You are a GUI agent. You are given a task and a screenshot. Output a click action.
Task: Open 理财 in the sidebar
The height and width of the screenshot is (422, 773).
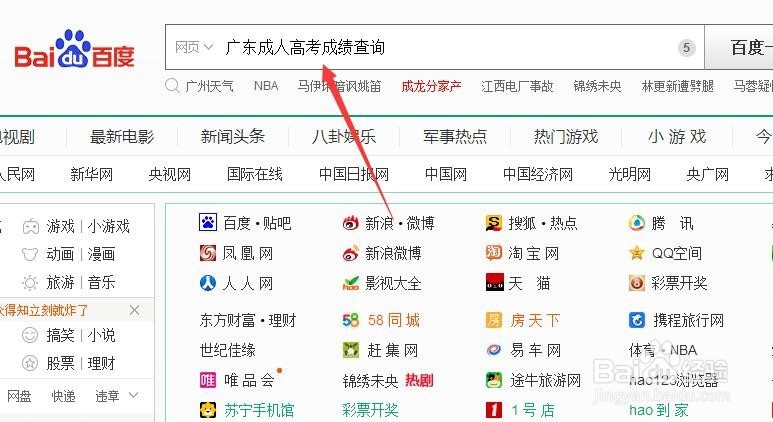(x=101, y=363)
